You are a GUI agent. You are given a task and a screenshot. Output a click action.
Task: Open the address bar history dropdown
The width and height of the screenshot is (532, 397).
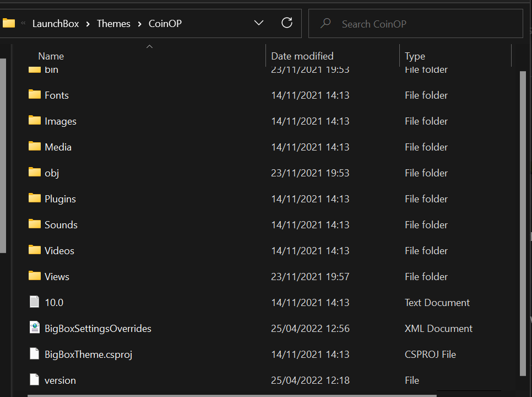pos(259,23)
